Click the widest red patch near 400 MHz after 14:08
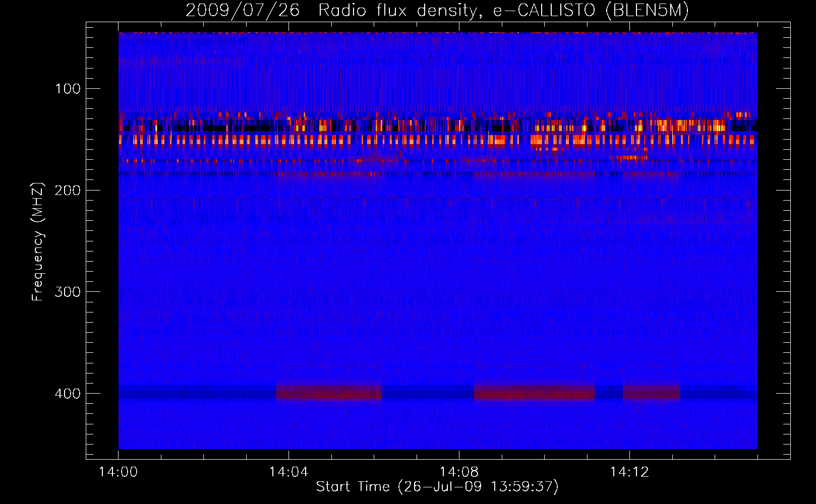816x504 pixels. 535,392
